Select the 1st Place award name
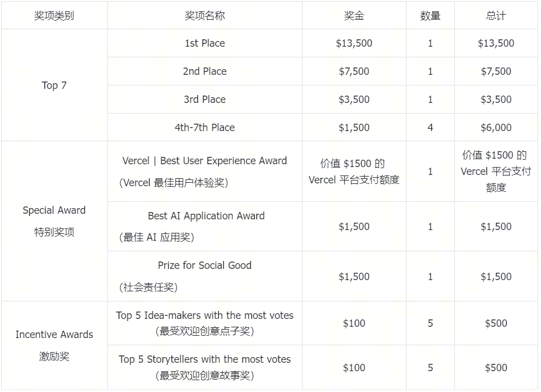Viewport: 541px width, 392px height. pos(205,43)
